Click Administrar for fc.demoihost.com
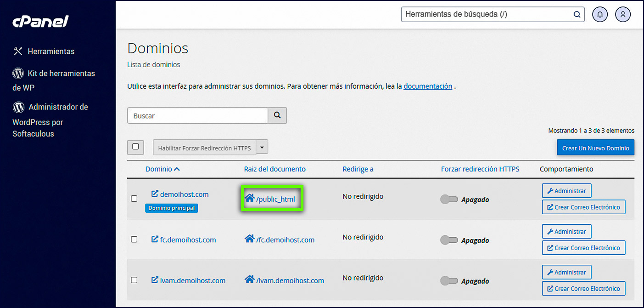The image size is (644, 308). 566,231
